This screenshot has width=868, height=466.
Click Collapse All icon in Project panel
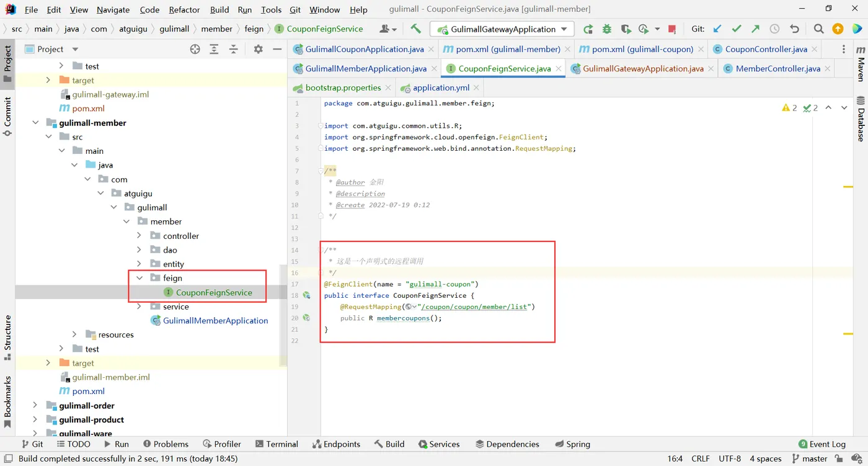pos(233,49)
